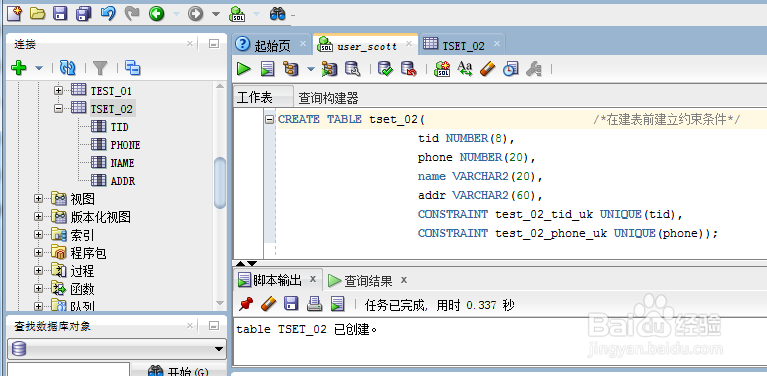This screenshot has height=376, width=767.
Task: Click the schema browser icon in connections panel
Action: [132, 68]
